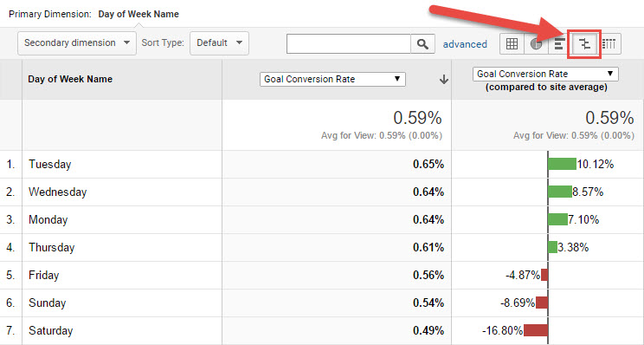
Task: Click Friday's 0.56% conversion value
Action: tap(428, 275)
